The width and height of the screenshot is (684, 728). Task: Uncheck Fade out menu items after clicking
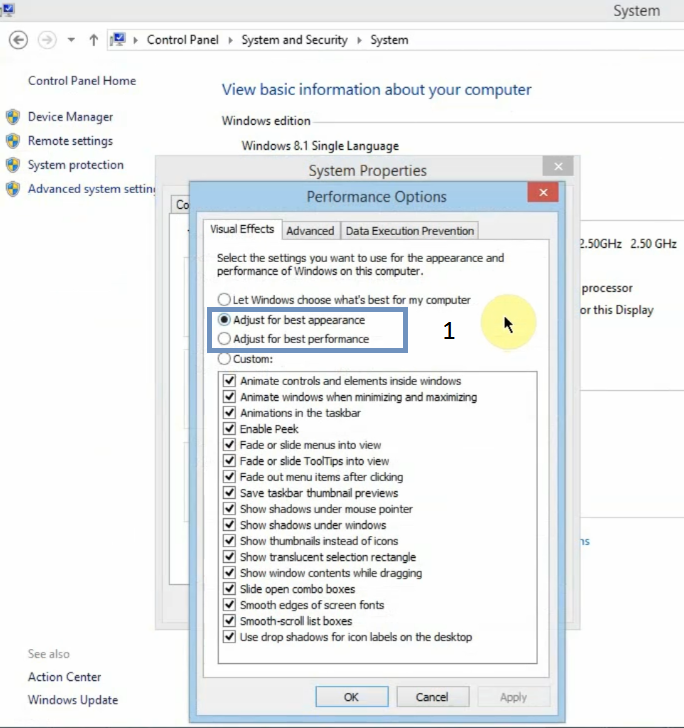(x=229, y=477)
